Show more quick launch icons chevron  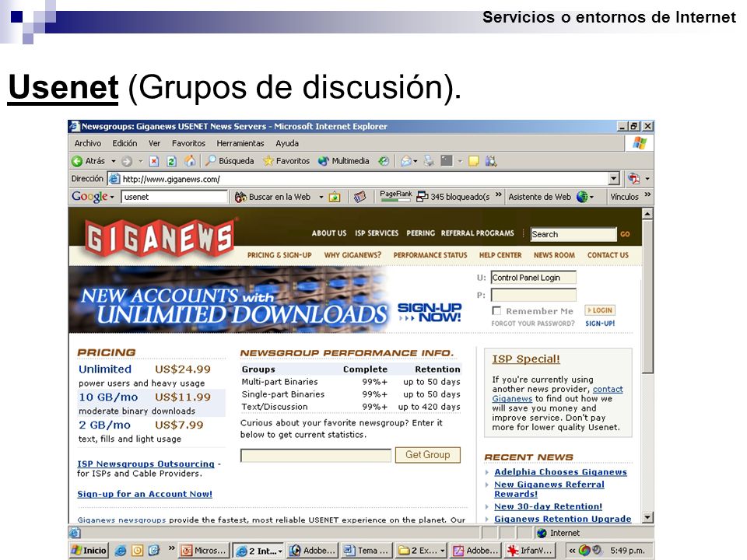pos(171,548)
